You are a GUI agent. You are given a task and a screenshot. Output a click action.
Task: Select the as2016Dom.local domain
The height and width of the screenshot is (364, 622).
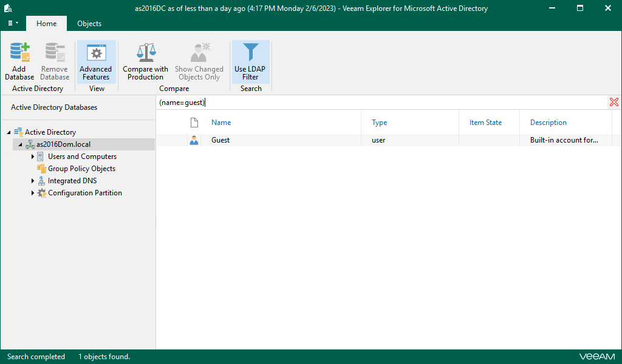63,144
